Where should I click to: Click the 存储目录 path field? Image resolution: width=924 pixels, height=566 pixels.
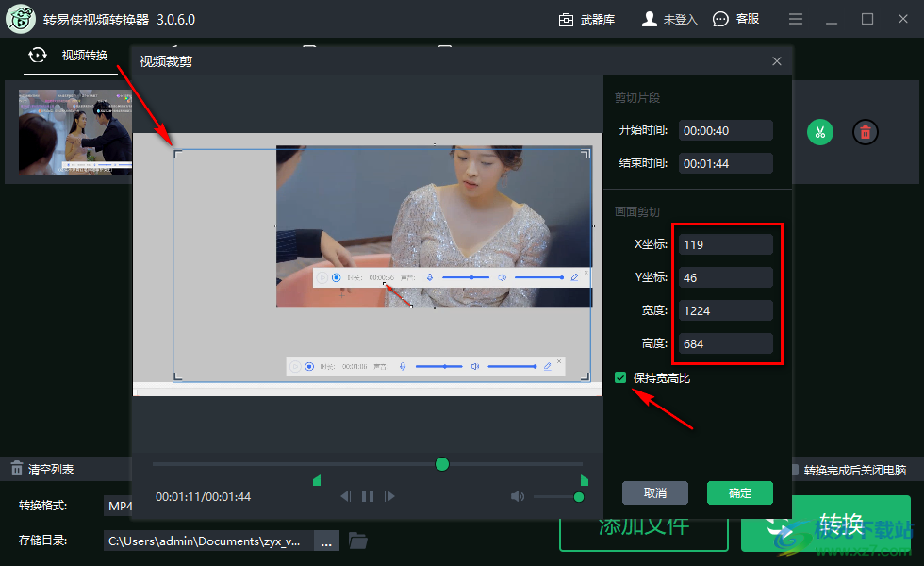[208, 541]
